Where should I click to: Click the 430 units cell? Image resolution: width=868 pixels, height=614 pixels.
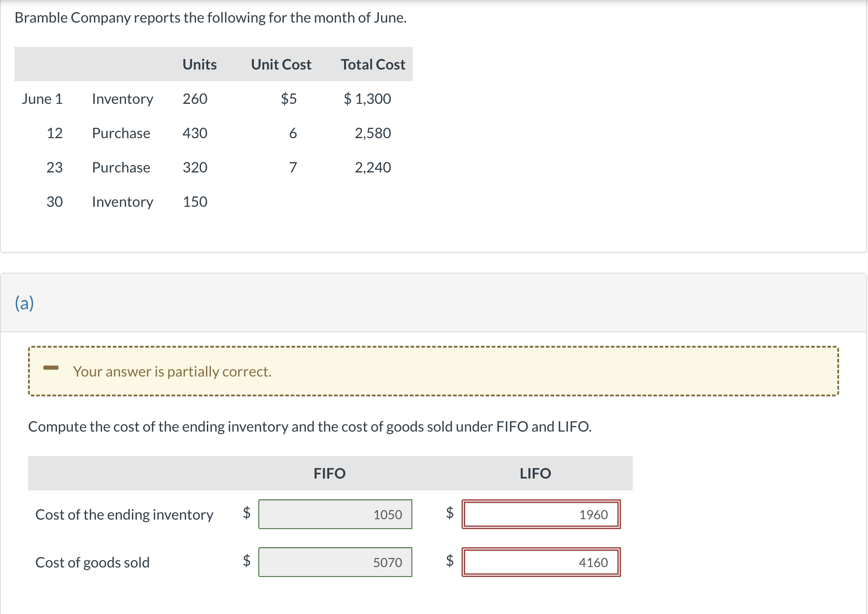195,133
